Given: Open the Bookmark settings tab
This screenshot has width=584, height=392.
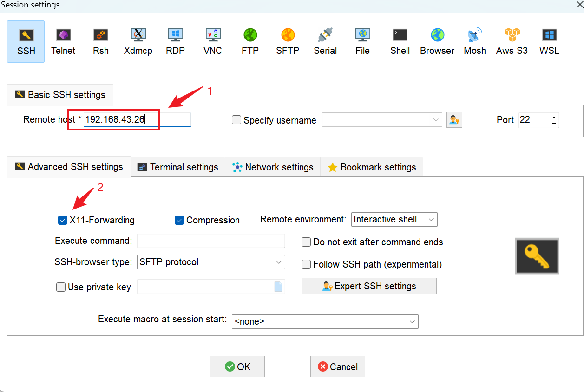Looking at the screenshot, I should pos(372,167).
